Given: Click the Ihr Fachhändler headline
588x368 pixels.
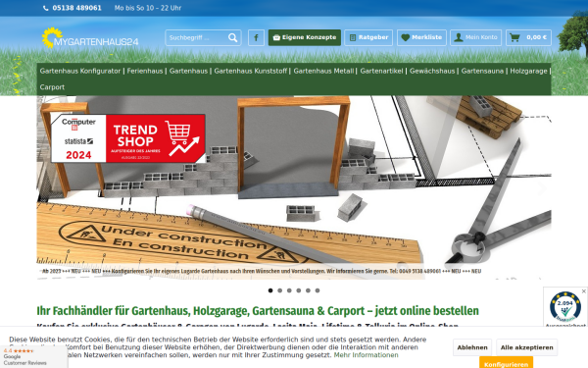Looking at the screenshot, I should pyautogui.click(x=258, y=311).
